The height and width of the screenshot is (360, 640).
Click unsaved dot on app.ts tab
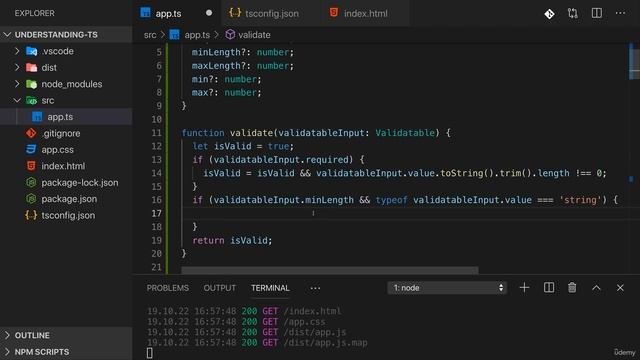[x=209, y=13]
